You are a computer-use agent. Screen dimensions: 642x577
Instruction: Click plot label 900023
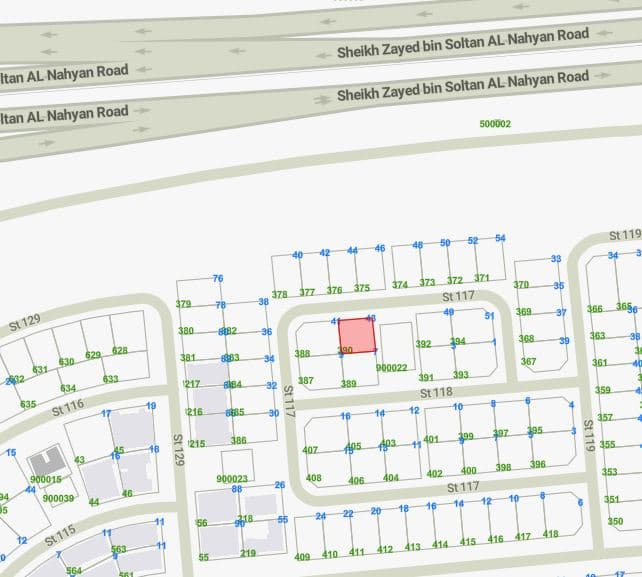232,479
